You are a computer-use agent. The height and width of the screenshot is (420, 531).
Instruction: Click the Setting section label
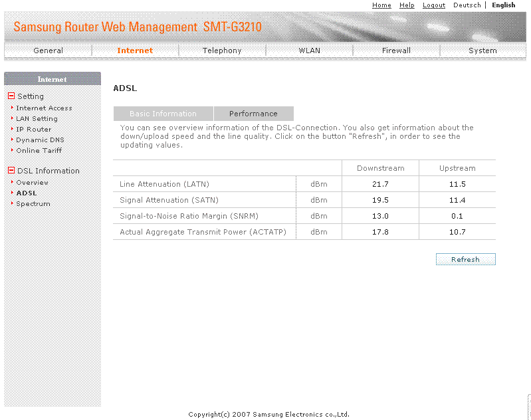31,96
